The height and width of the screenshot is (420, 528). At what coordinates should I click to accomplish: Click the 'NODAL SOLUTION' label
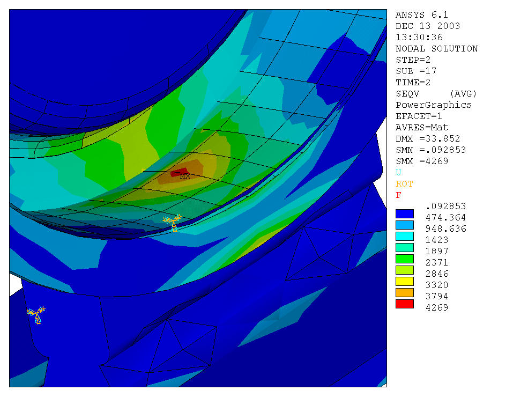point(436,48)
